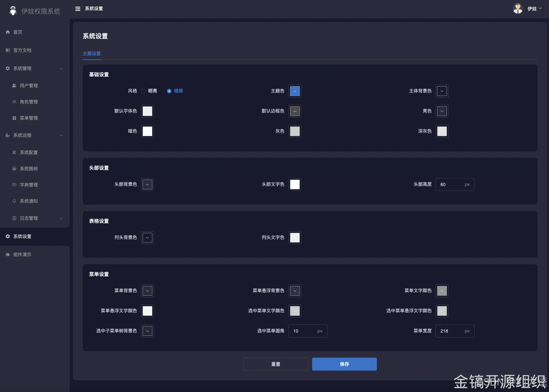
Task: Click the 菜单宽度 input field
Action: [x=455, y=331]
